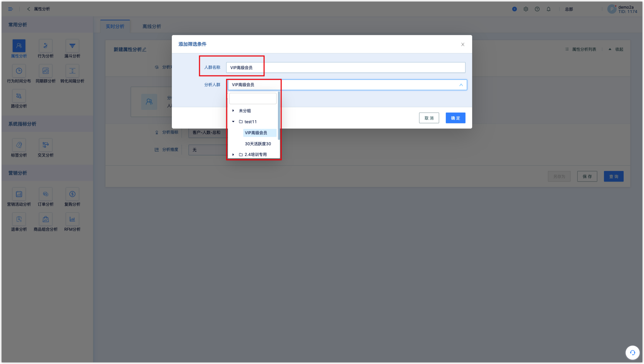Click the 查询 query button

coord(613,176)
